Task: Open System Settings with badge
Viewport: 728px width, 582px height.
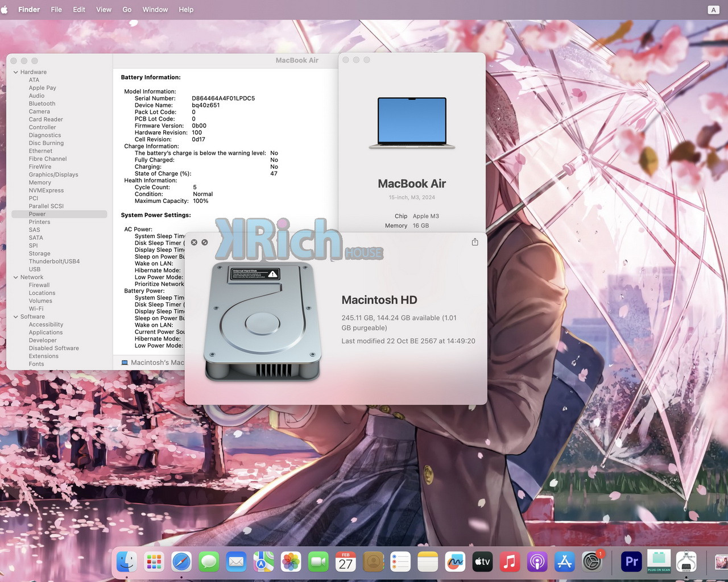Action: click(592, 562)
